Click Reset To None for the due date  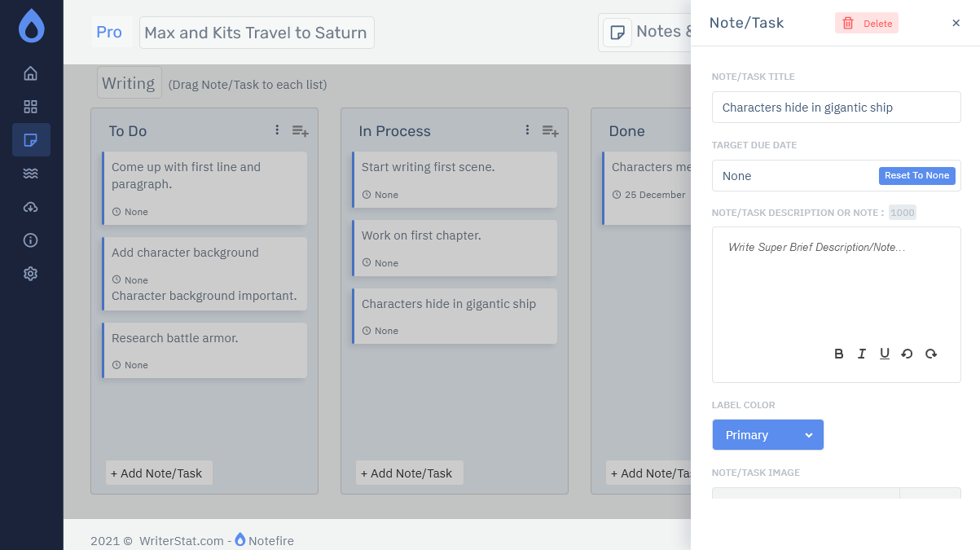tap(916, 175)
